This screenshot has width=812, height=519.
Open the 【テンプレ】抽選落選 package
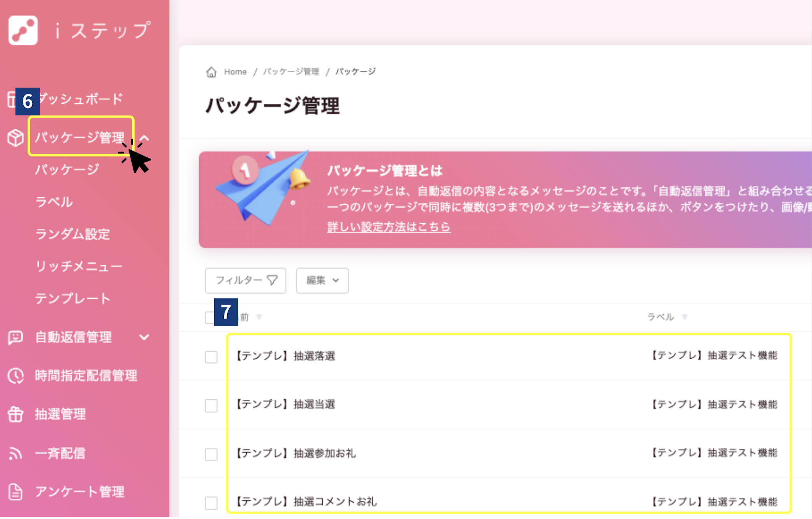click(285, 356)
